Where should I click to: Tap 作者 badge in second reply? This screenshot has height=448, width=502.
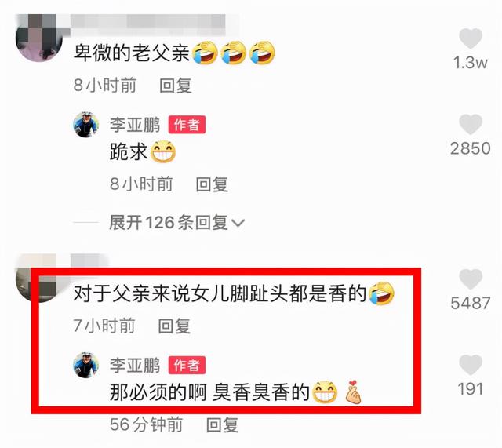click(x=187, y=366)
